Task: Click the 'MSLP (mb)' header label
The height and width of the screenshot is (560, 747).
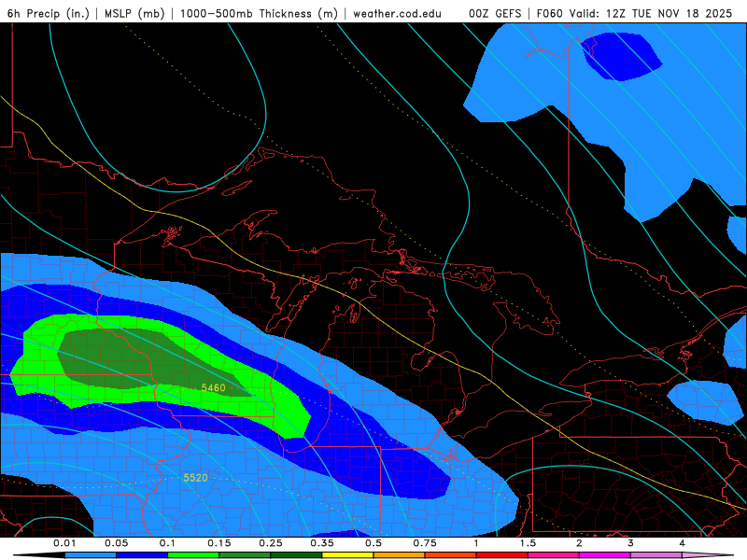Action: coord(134,13)
